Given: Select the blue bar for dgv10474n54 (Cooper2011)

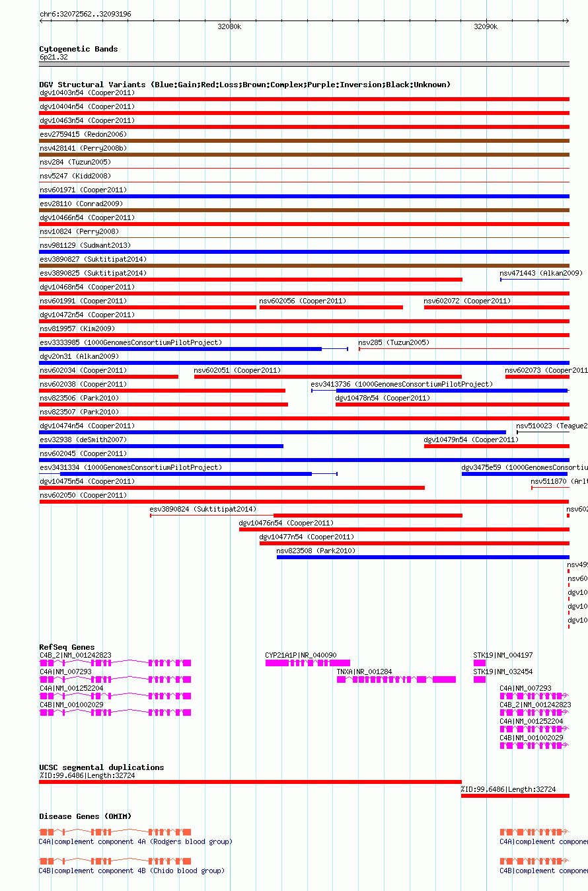Looking at the screenshot, I should (273, 432).
